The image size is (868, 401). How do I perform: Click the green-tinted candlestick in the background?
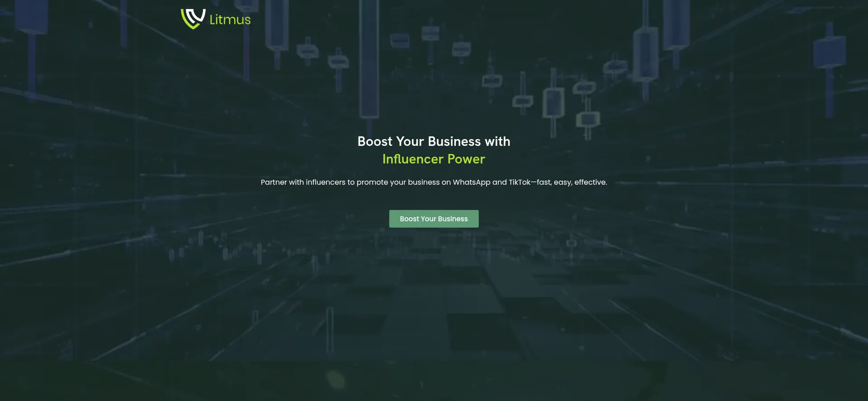(x=588, y=120)
